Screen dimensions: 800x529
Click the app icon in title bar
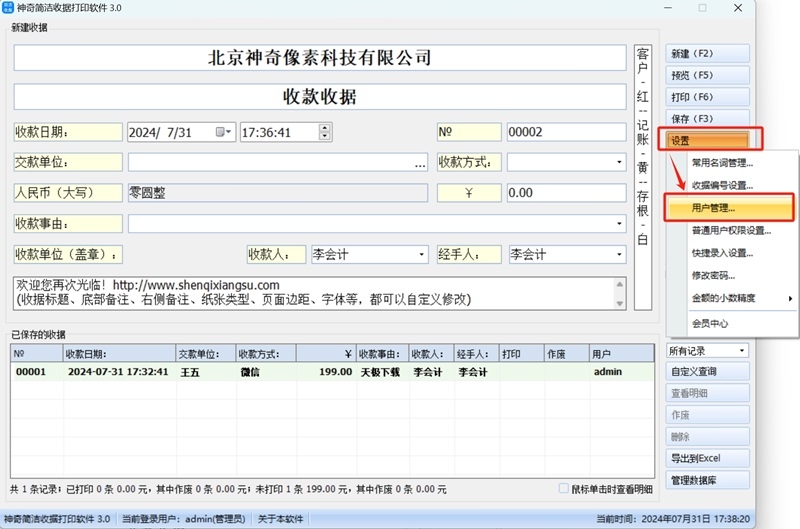8,8
